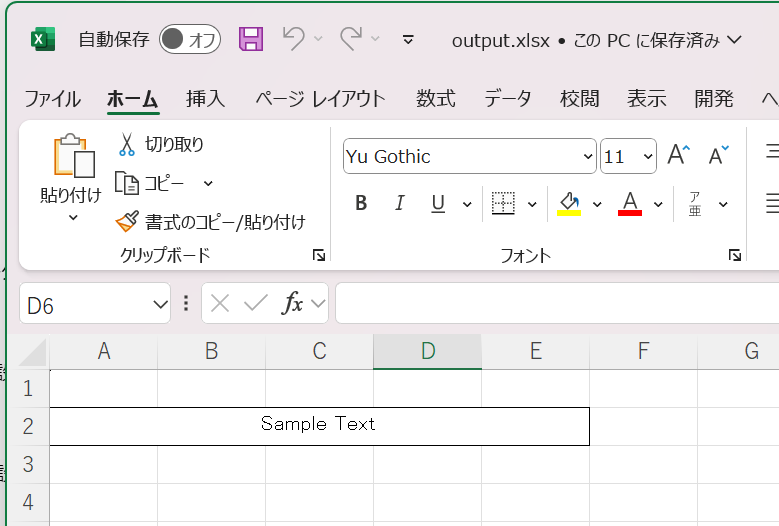Redo the last undone action

[351, 39]
